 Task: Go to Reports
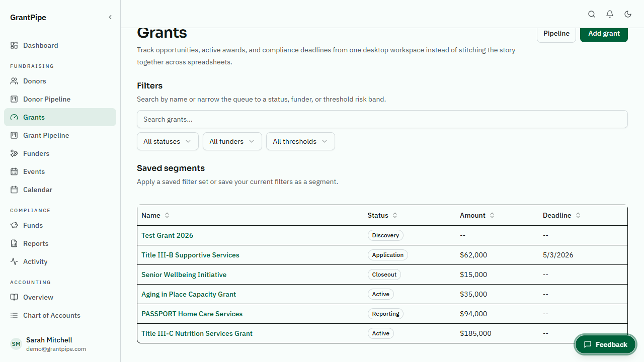pos(60,243)
